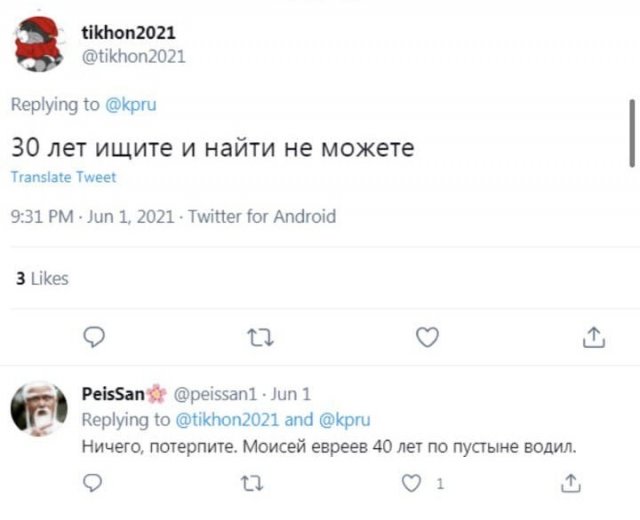This screenshot has height=520, width=640.
Task: View the 3 Likes list
Action: click(x=41, y=279)
